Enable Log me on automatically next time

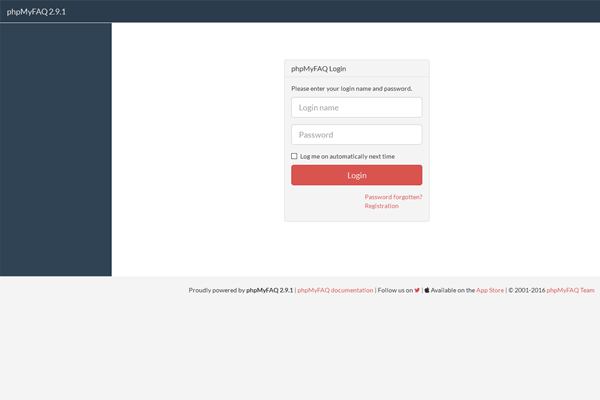click(x=294, y=156)
